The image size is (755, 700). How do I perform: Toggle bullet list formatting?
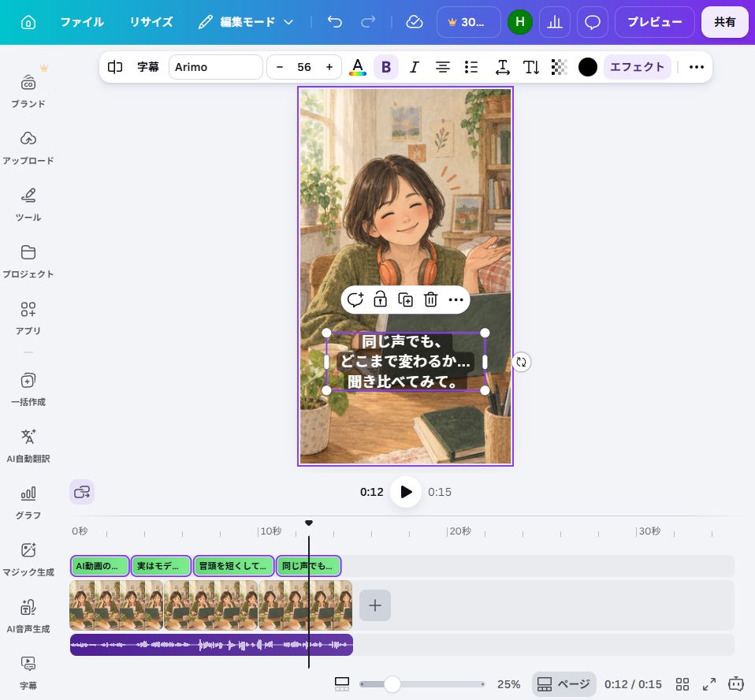pos(471,67)
